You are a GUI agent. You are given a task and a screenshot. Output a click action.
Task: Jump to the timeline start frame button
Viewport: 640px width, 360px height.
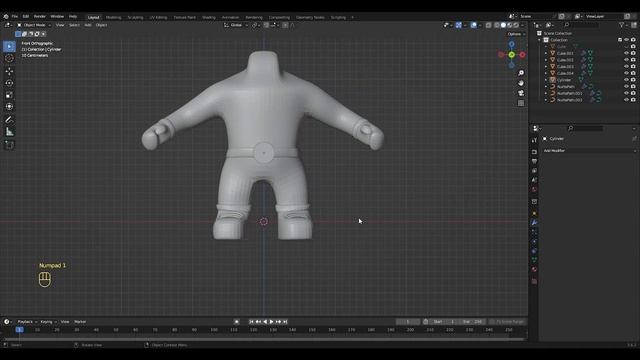click(x=251, y=322)
